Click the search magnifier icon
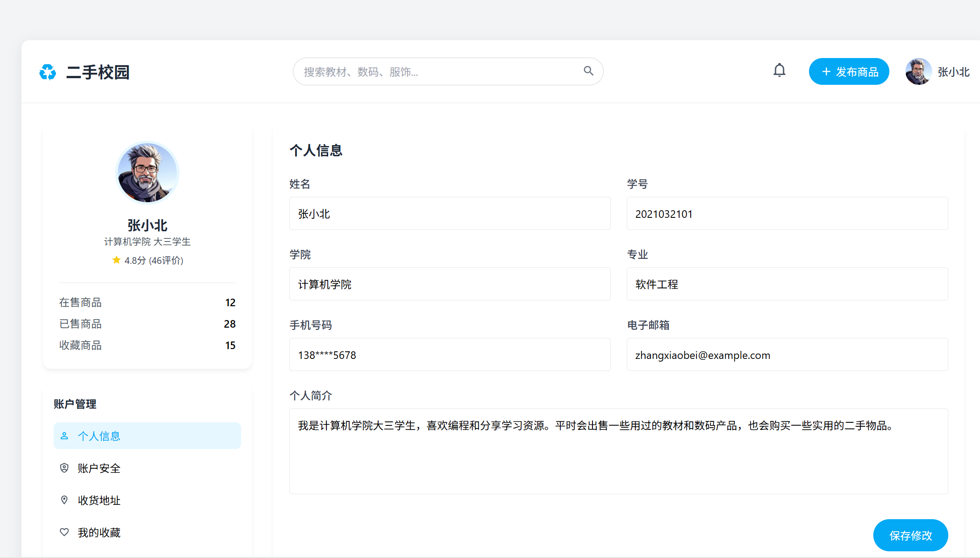 [x=588, y=71]
